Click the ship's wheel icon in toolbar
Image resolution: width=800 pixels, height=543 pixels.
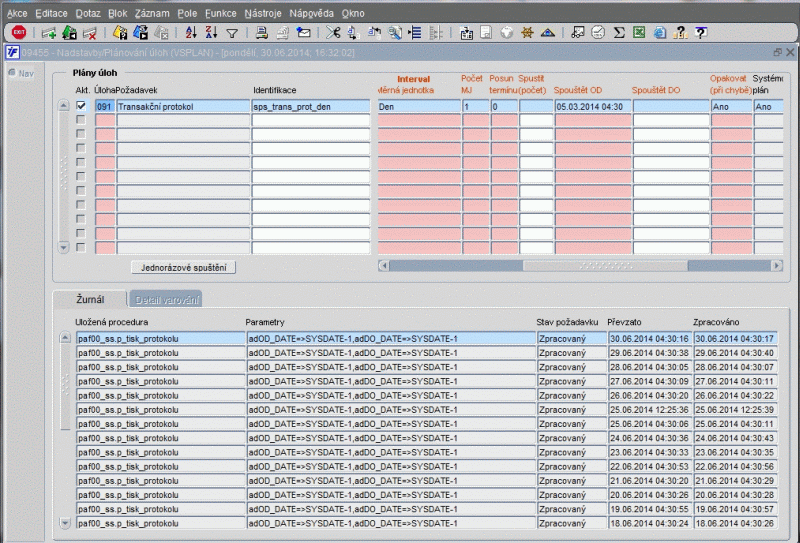point(527,33)
